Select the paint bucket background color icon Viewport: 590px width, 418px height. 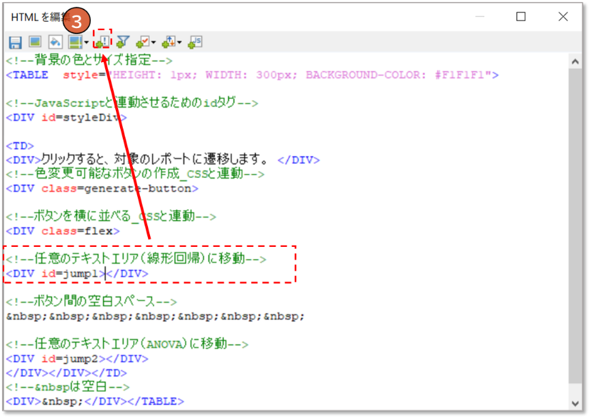[55, 42]
